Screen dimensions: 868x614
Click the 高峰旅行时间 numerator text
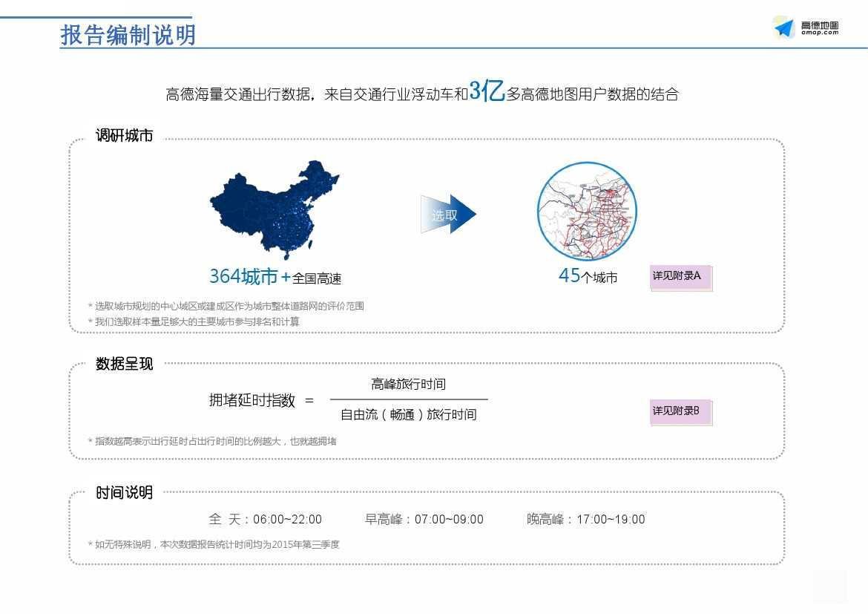click(408, 385)
